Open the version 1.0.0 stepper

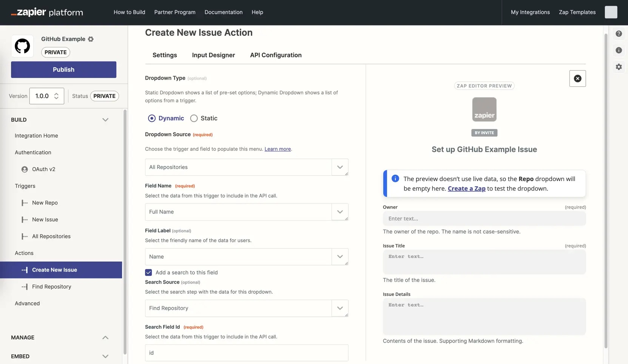[x=47, y=96]
